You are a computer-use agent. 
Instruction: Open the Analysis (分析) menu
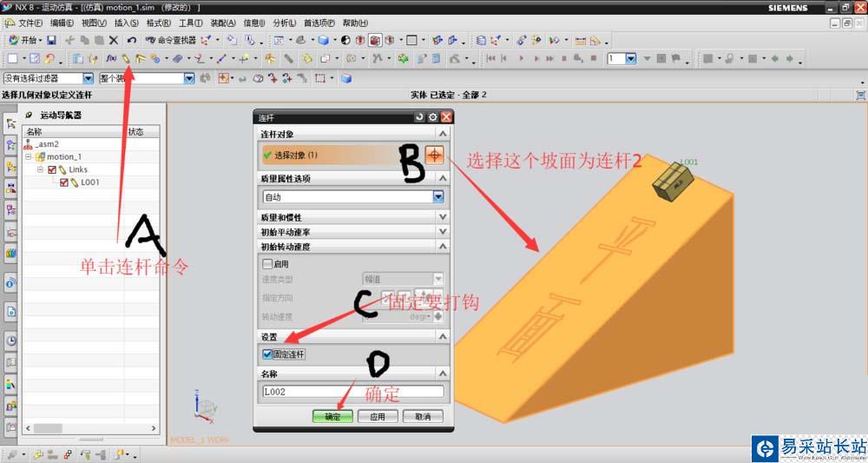point(284,23)
